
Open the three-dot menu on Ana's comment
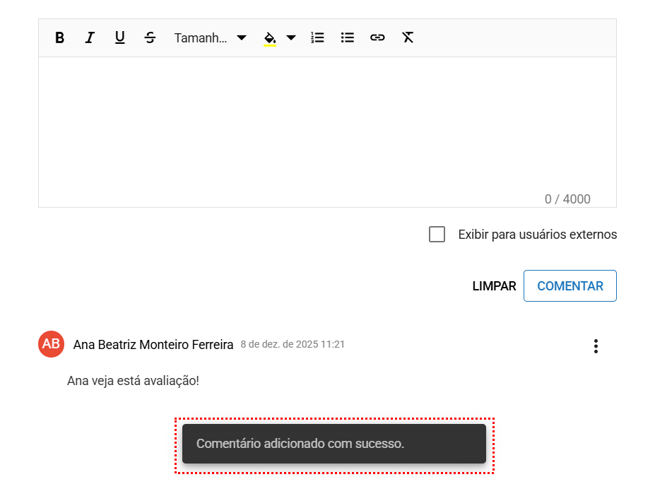click(x=596, y=346)
